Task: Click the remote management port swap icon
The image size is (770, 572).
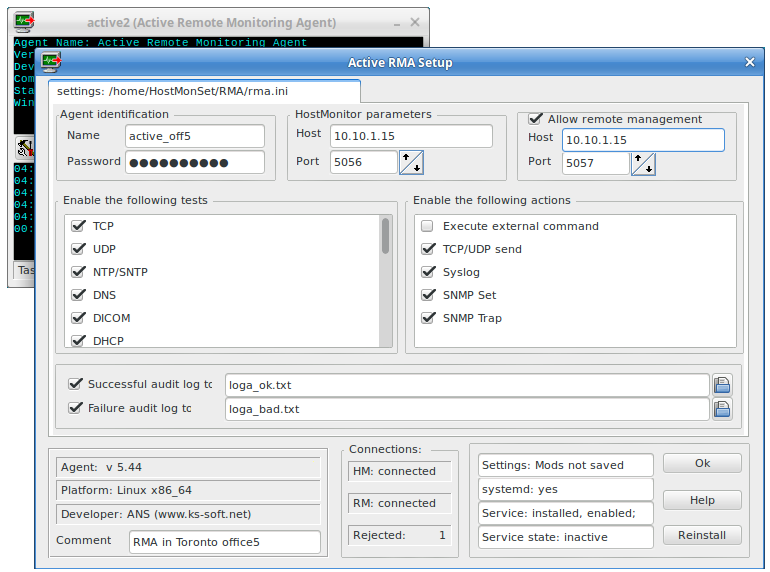Action: pos(643,163)
